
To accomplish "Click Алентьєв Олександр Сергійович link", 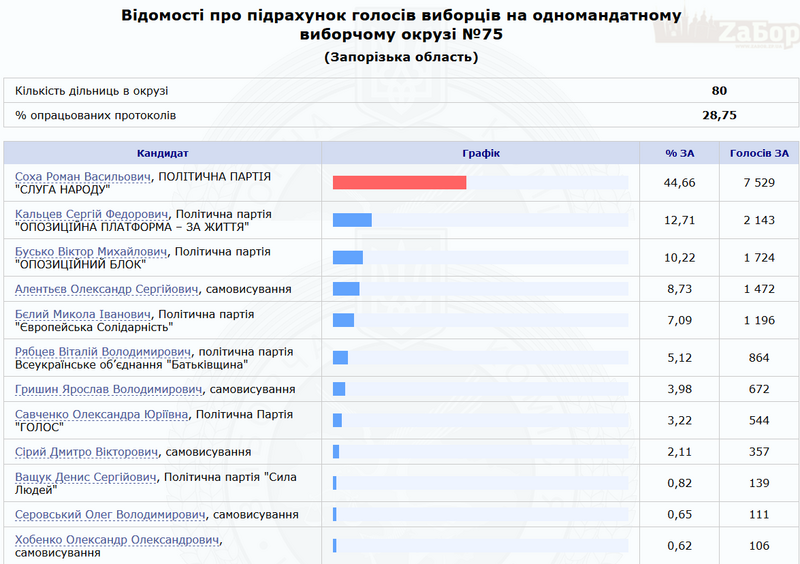I will 107,289.
